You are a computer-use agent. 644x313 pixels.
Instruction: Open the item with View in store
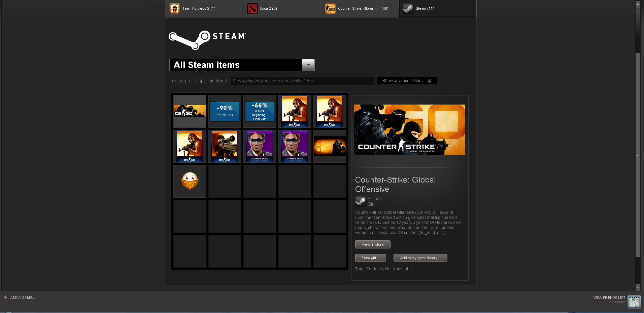tap(373, 244)
